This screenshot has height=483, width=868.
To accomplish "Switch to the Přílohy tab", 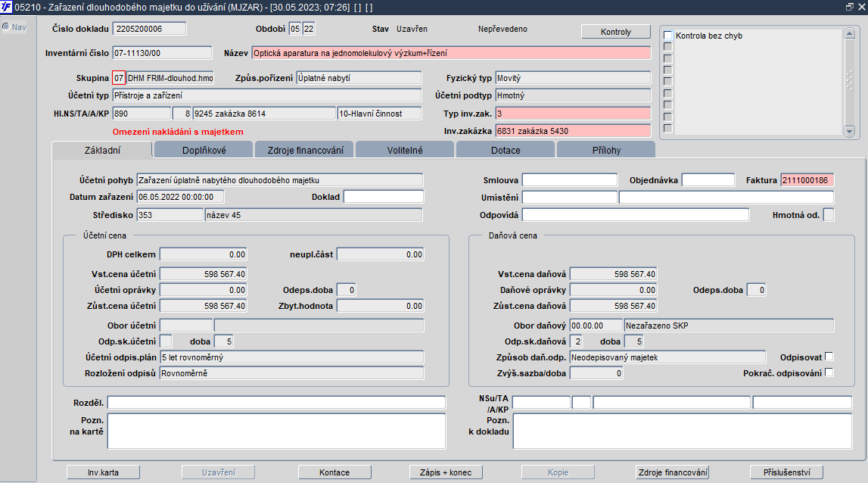I will tap(606, 150).
